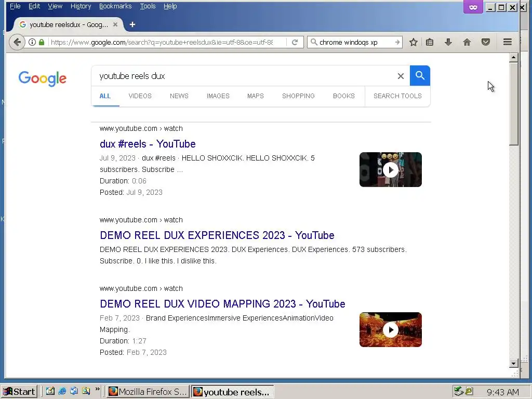Switch to Mozilla Firefox S... taskbar window

[148, 392]
